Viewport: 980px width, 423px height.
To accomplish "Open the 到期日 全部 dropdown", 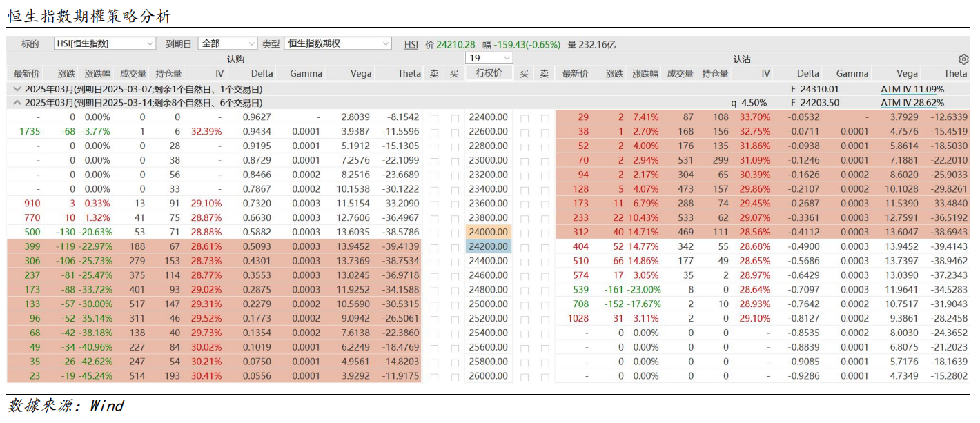I will [227, 43].
